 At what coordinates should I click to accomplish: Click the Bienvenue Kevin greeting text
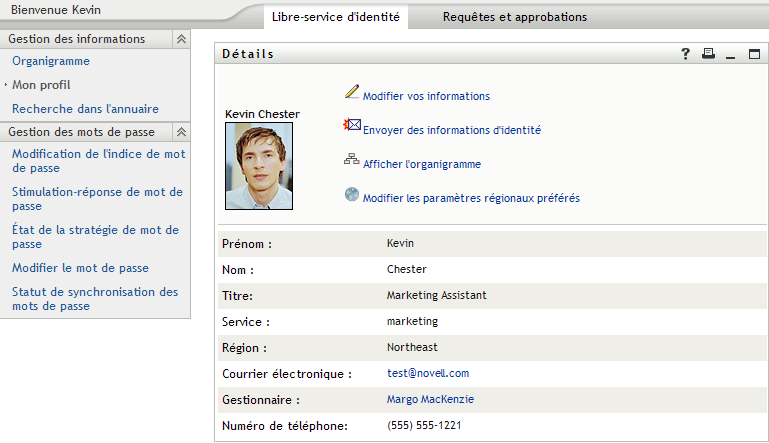(x=56, y=10)
